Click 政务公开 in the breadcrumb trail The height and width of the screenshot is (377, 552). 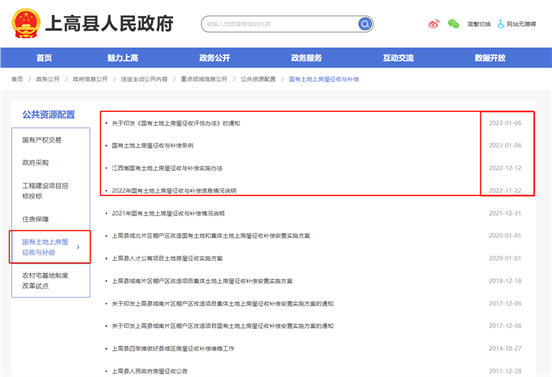tap(48, 79)
